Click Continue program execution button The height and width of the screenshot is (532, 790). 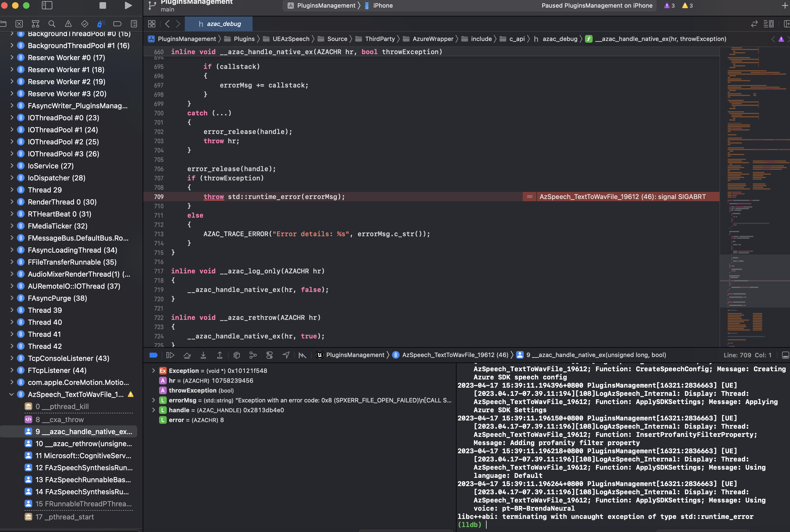tap(170, 355)
